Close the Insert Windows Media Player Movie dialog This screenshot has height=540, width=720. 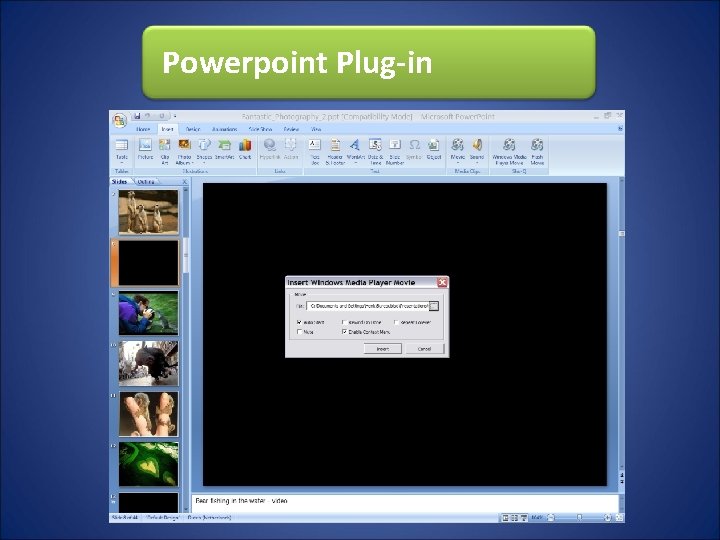point(442,282)
